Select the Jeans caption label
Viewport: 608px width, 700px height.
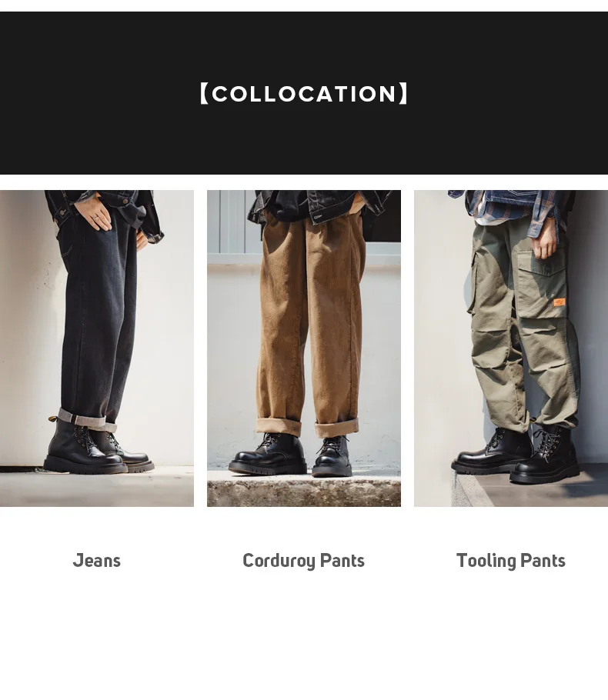click(96, 561)
